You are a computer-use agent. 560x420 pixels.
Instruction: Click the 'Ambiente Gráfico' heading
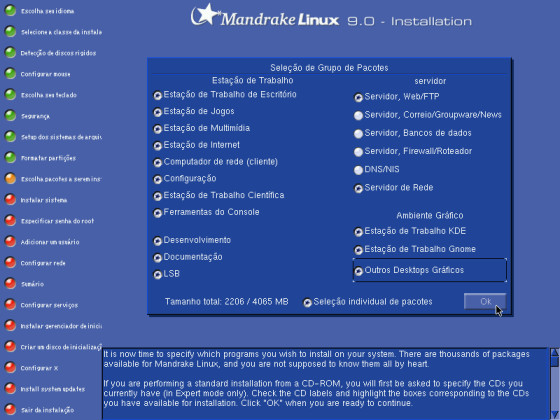(x=430, y=215)
